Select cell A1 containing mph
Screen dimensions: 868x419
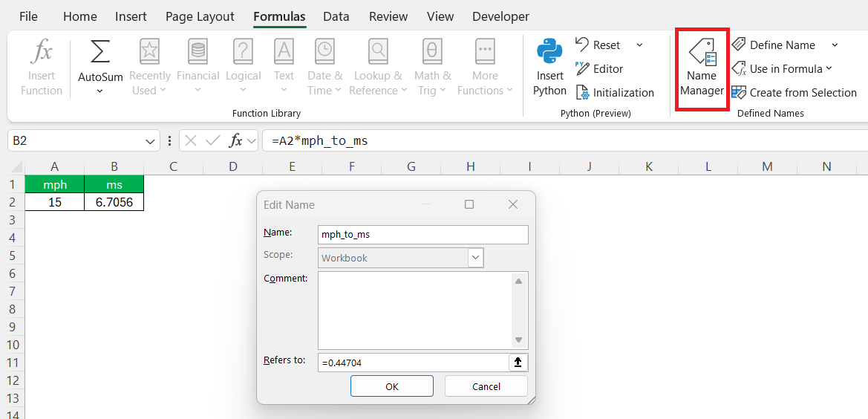[x=55, y=184]
